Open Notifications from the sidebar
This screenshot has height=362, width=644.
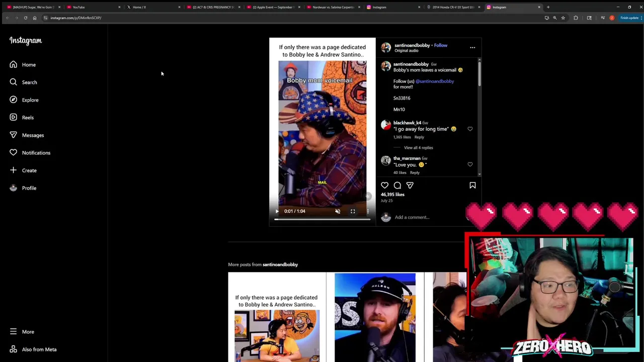coord(30,153)
